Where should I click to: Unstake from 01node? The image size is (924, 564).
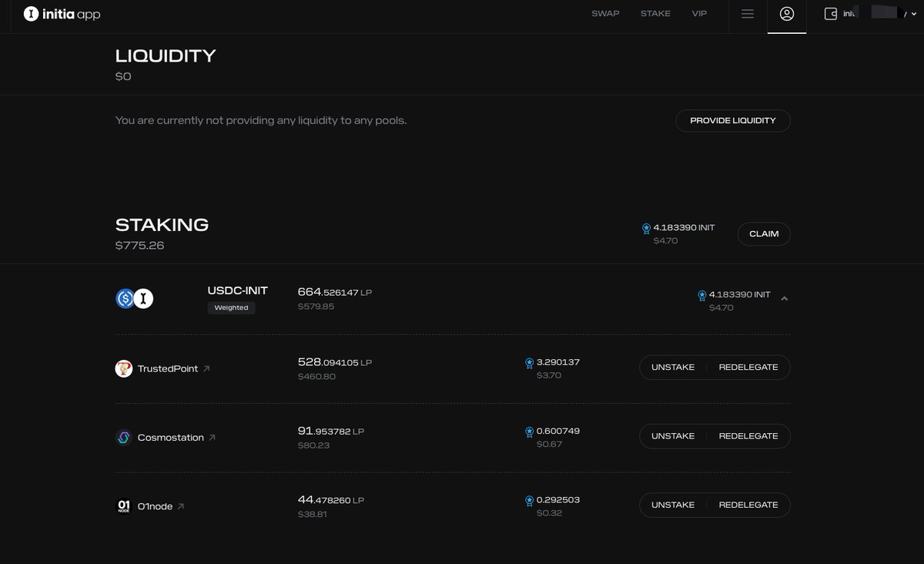pos(673,505)
